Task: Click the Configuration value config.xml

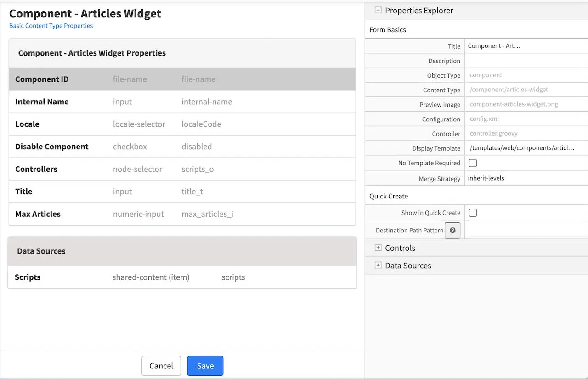Action: click(484, 119)
